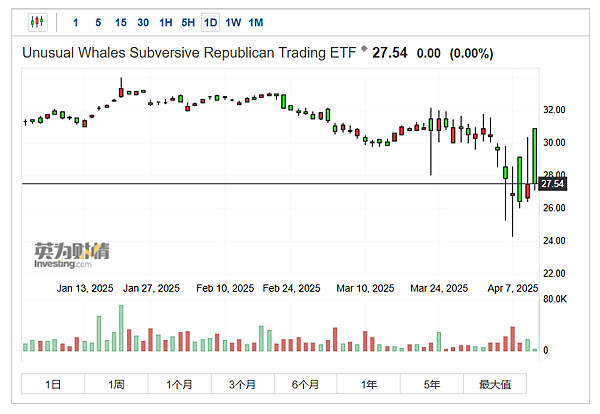Click the Feb 24, 2025 date label
The height and width of the screenshot is (414, 600).
(291, 288)
